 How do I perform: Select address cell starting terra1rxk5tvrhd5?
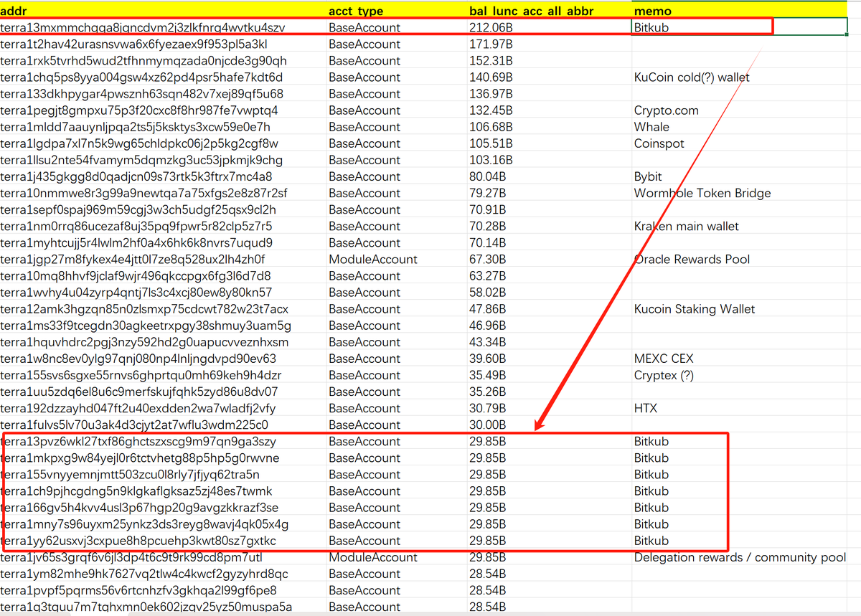pyautogui.click(x=163, y=60)
